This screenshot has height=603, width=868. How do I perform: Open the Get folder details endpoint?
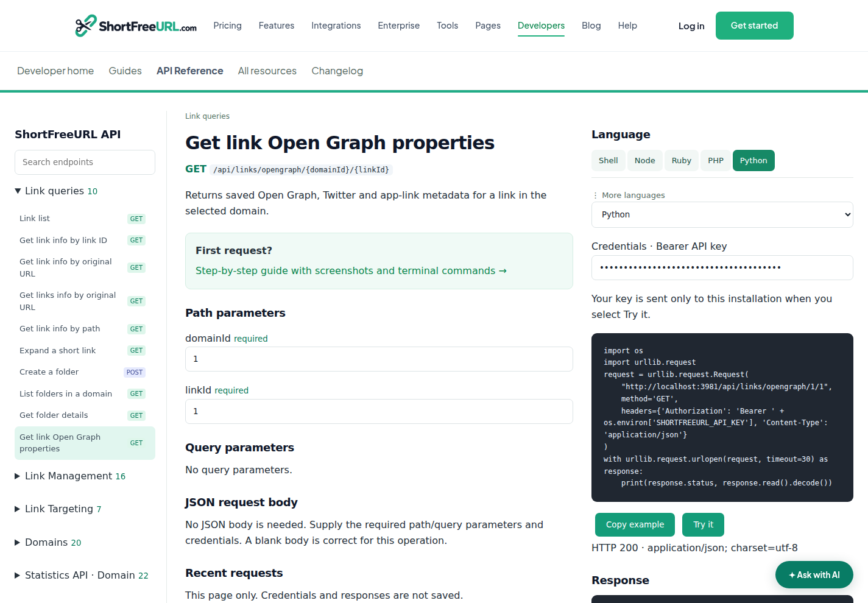click(x=85, y=415)
